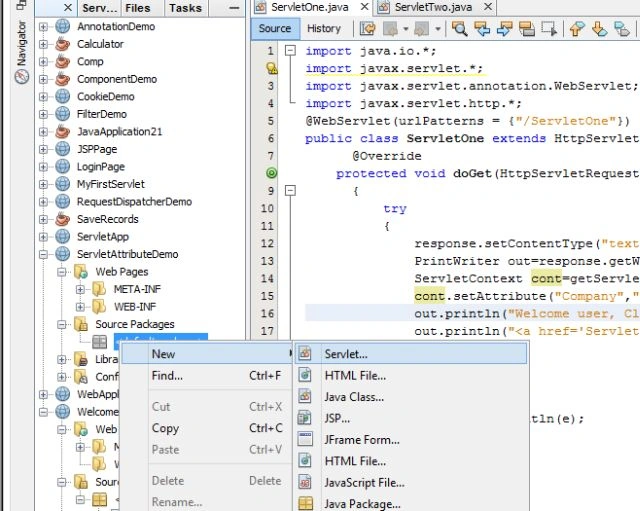Click the Last Edit toolbar icon
640x511 pixels.
point(367,29)
